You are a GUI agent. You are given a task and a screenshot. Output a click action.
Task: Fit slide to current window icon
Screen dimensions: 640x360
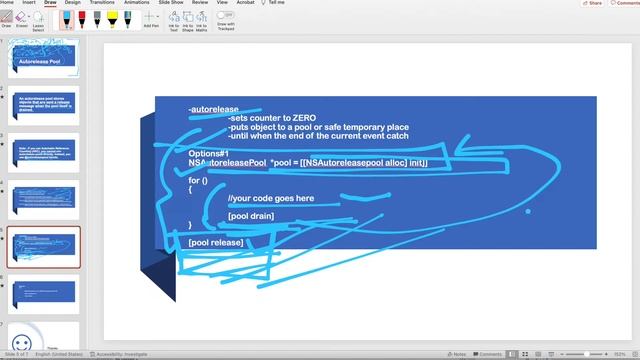click(x=635, y=354)
